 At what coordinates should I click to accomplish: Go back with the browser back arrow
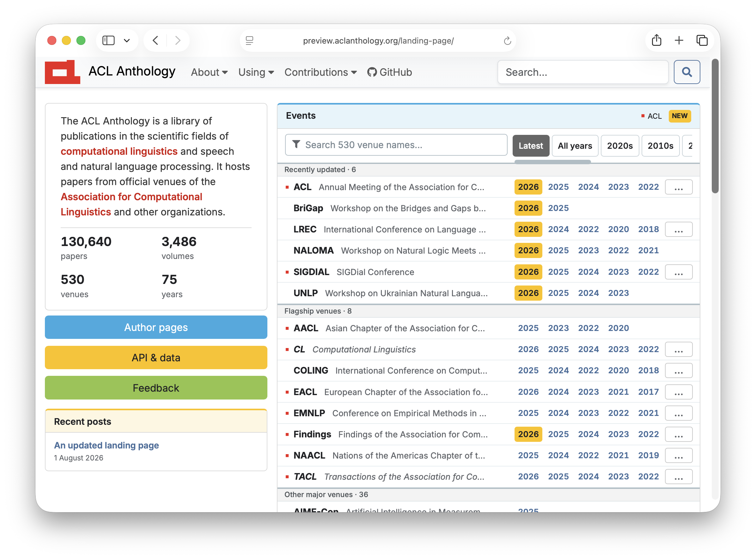click(155, 41)
